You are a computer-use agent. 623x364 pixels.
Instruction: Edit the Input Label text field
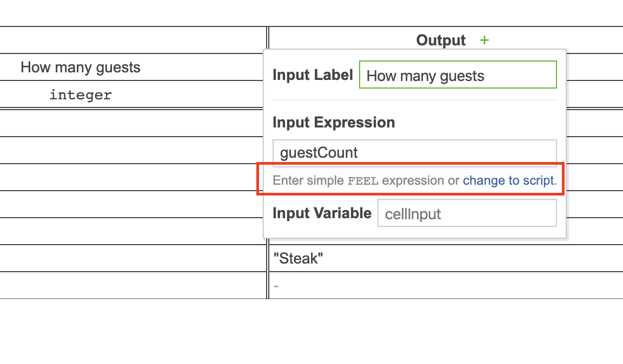pos(458,75)
